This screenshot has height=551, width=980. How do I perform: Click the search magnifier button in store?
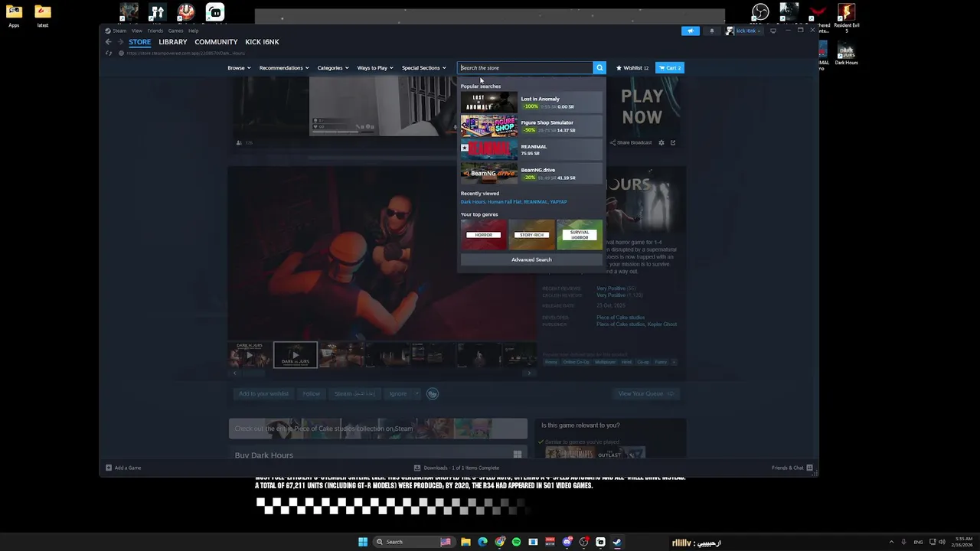point(599,67)
